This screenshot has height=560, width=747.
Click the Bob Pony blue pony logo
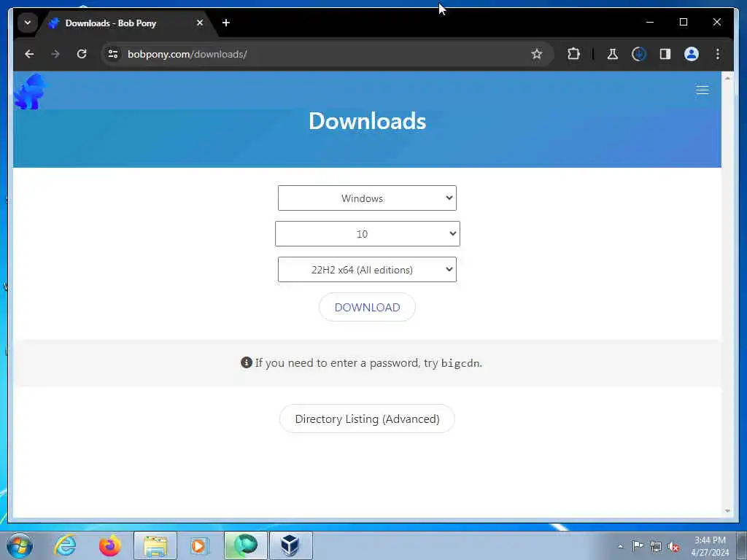[x=31, y=92]
